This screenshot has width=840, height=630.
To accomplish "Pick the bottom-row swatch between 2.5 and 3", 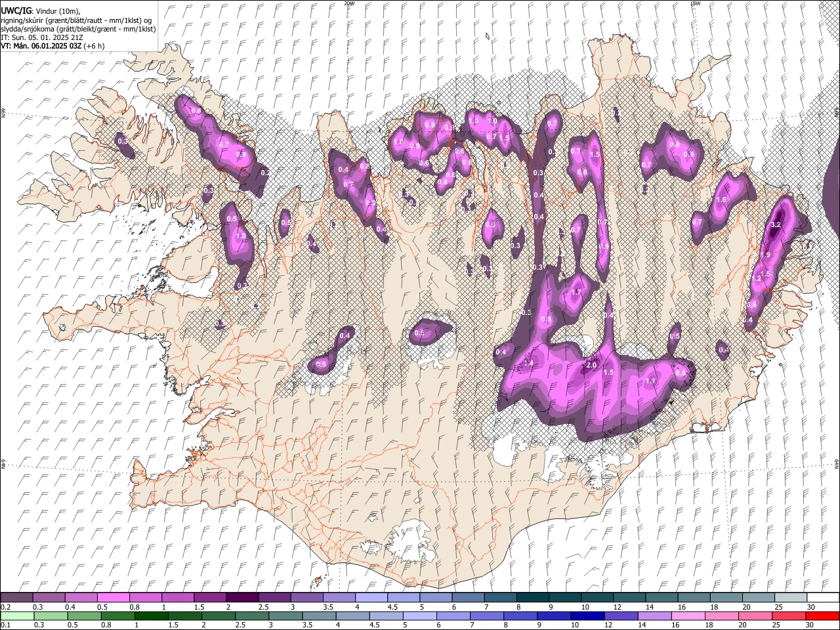I will click(x=252, y=616).
